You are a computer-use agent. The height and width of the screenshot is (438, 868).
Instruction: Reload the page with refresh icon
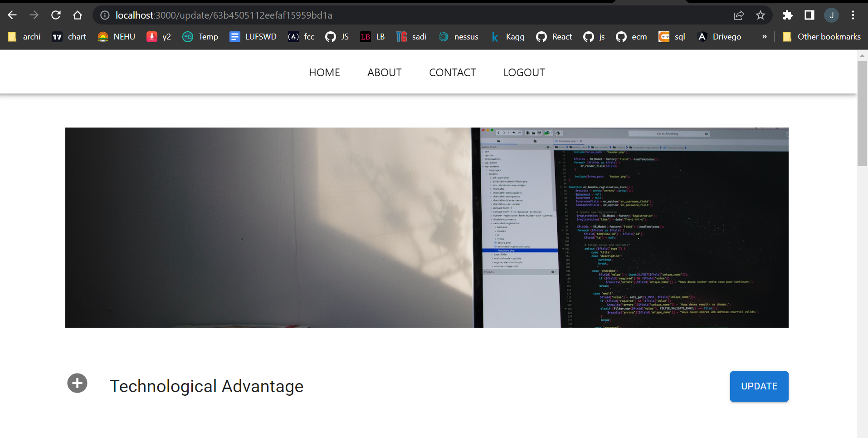[56, 15]
